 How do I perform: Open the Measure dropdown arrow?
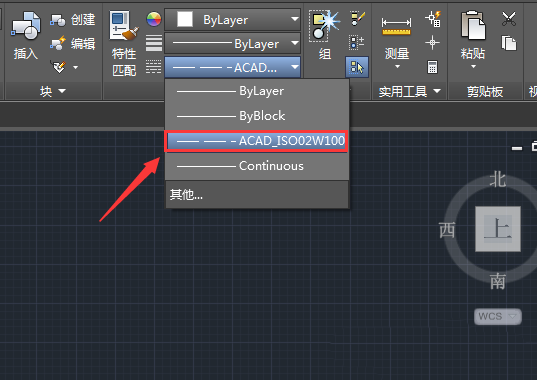click(397, 67)
